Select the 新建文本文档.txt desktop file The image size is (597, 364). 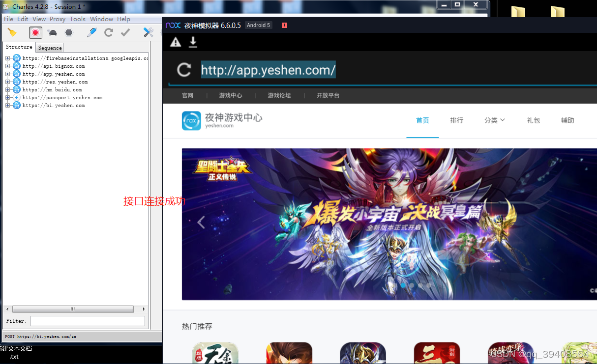pos(15,352)
